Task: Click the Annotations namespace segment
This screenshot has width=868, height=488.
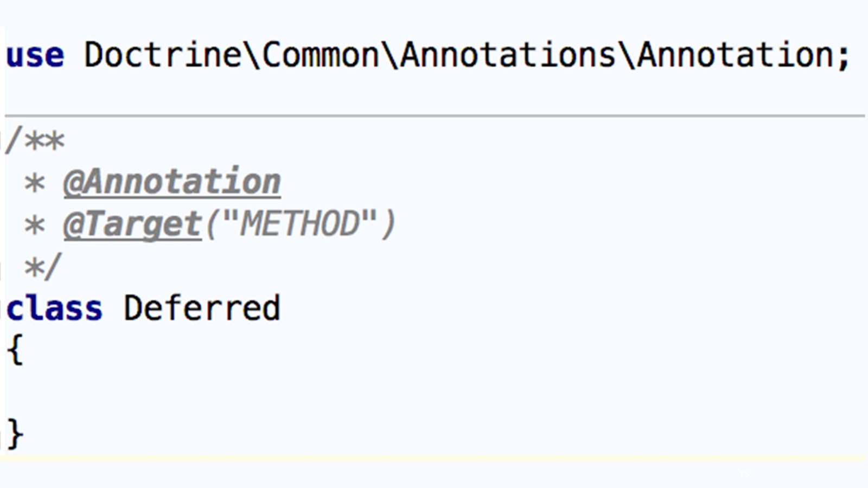Action: (508, 55)
